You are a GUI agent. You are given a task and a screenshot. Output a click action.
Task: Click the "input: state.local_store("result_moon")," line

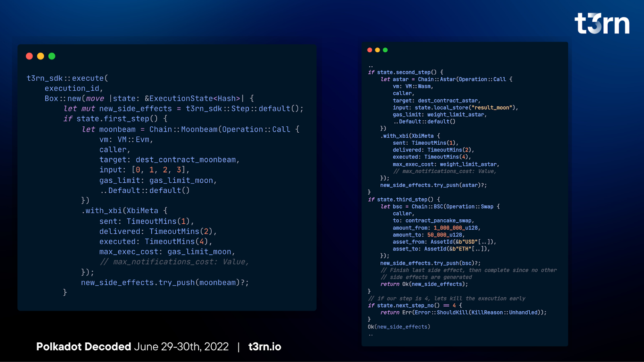pos(456,108)
